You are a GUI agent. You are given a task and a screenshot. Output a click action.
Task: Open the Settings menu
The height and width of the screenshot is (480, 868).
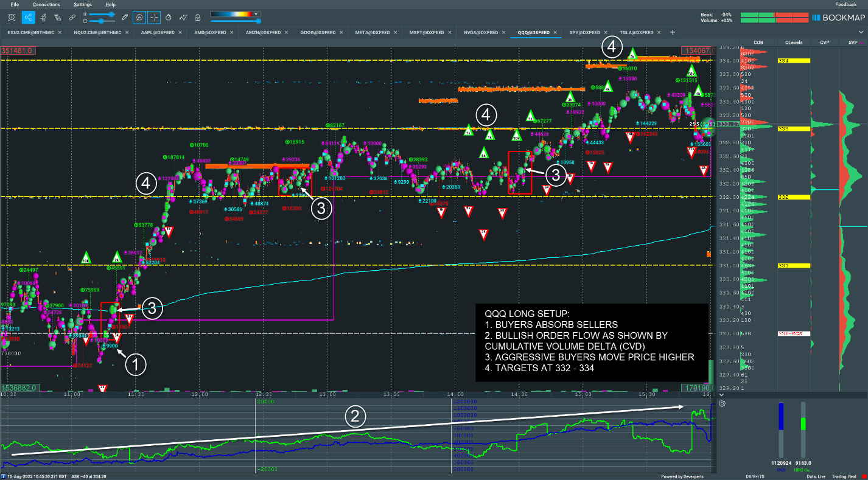coord(83,4)
